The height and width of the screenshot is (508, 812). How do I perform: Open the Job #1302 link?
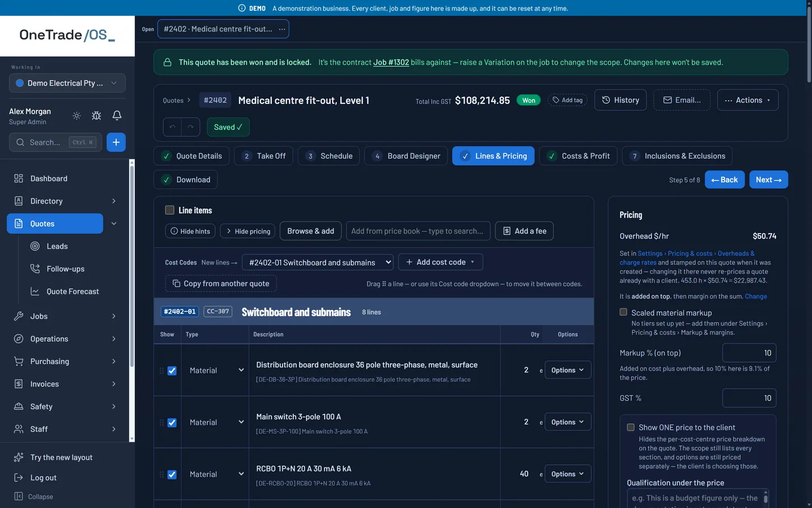(391, 62)
